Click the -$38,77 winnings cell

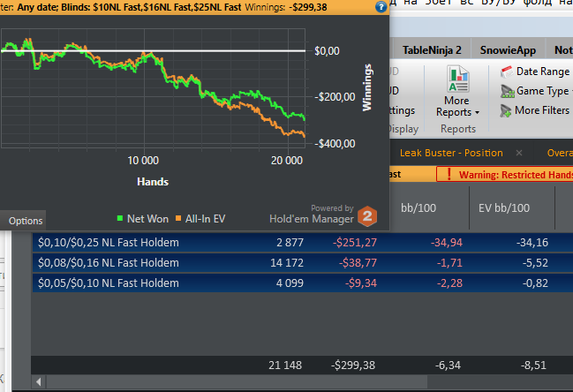[x=358, y=263]
